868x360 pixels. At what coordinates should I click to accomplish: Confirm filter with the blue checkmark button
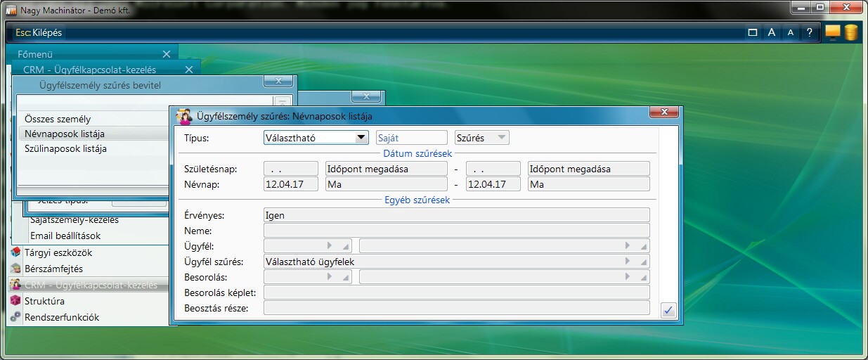point(668,309)
